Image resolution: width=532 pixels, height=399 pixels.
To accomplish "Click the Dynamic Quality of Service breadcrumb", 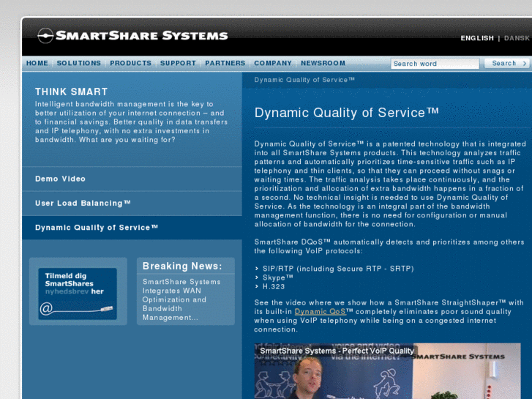I will pos(304,80).
